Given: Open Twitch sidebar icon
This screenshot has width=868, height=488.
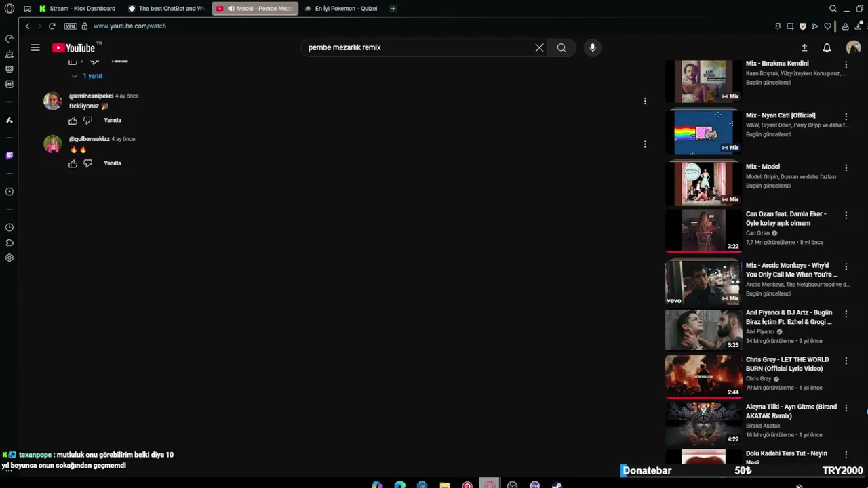Looking at the screenshot, I should click(9, 156).
